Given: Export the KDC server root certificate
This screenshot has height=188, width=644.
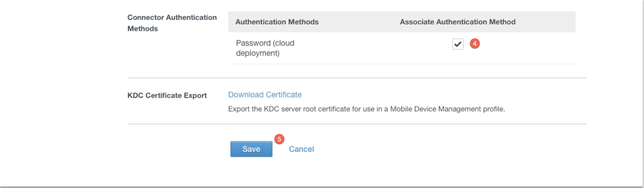Looking at the screenshot, I should pos(265,95).
